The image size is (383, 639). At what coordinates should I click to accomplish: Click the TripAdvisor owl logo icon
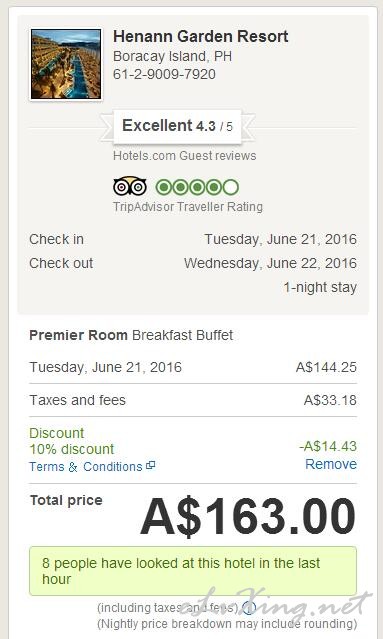coord(130,187)
